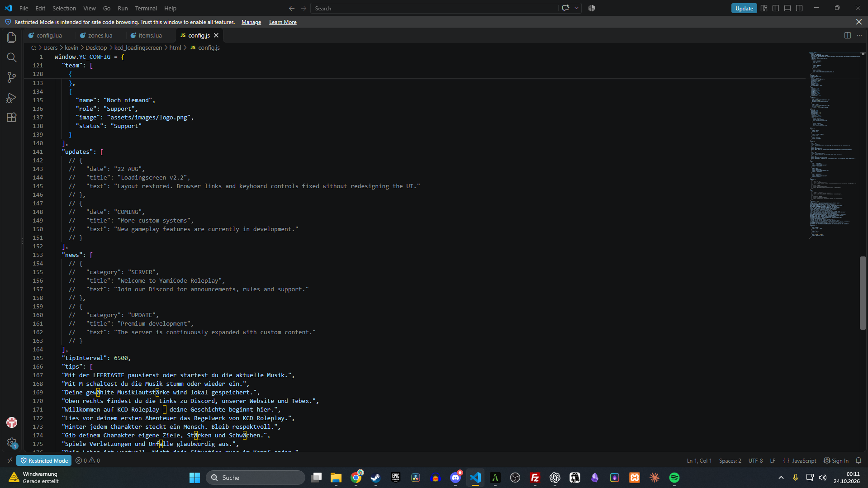Open Steam from the taskbar
868x488 pixels.
pyautogui.click(x=376, y=478)
